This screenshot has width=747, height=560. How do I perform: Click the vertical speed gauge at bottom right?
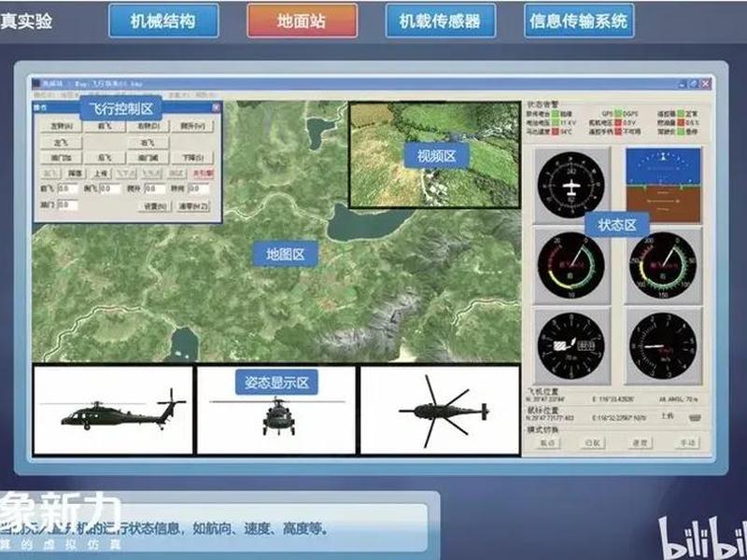click(x=663, y=346)
